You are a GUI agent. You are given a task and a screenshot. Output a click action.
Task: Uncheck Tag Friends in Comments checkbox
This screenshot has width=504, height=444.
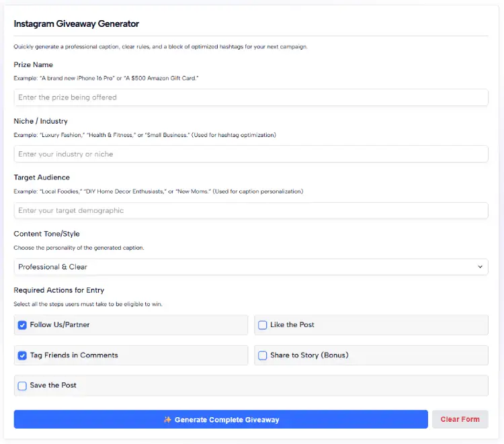click(x=22, y=355)
